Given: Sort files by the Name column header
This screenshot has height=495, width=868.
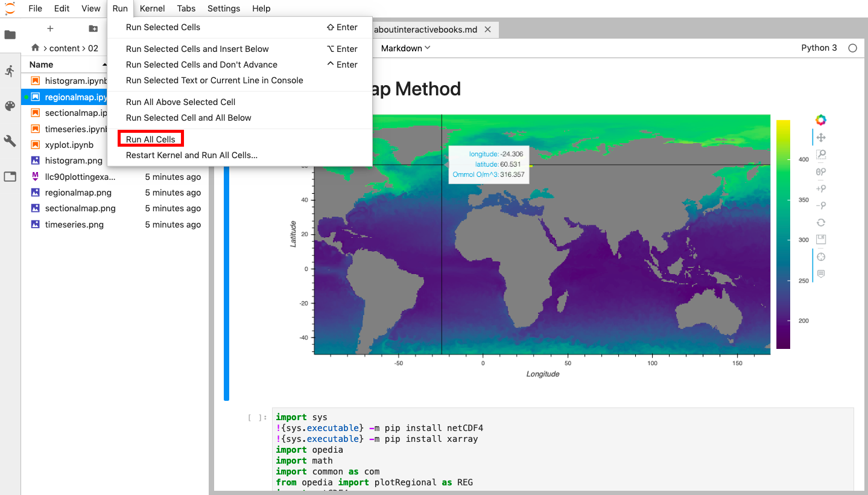Looking at the screenshot, I should tap(42, 65).
